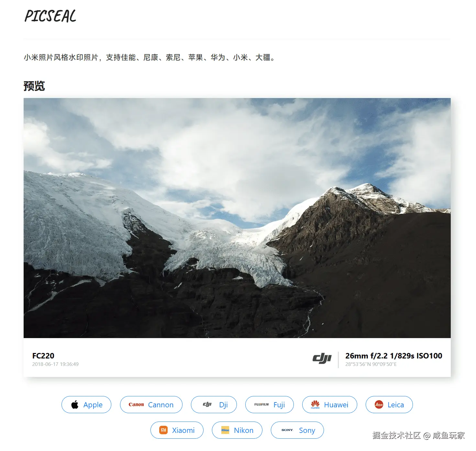Image resolution: width=476 pixels, height=451 pixels.
Task: Click the DJI logo in brand button
Action: (207, 404)
